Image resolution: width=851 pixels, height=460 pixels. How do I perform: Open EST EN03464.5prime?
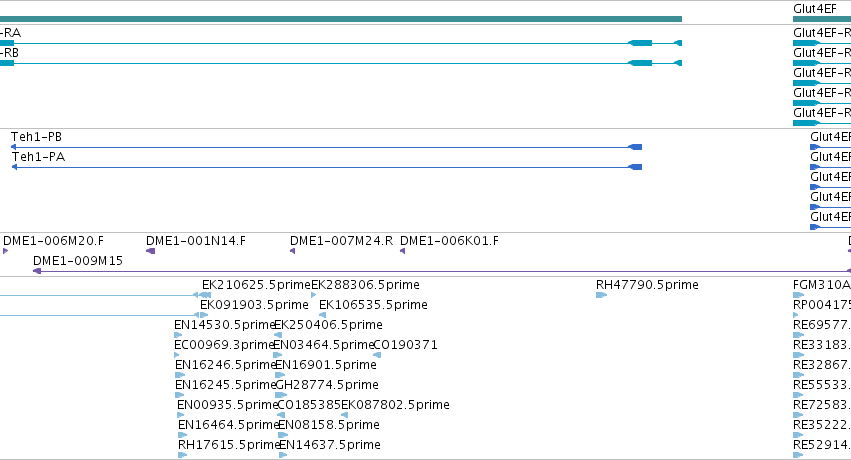[323, 345]
